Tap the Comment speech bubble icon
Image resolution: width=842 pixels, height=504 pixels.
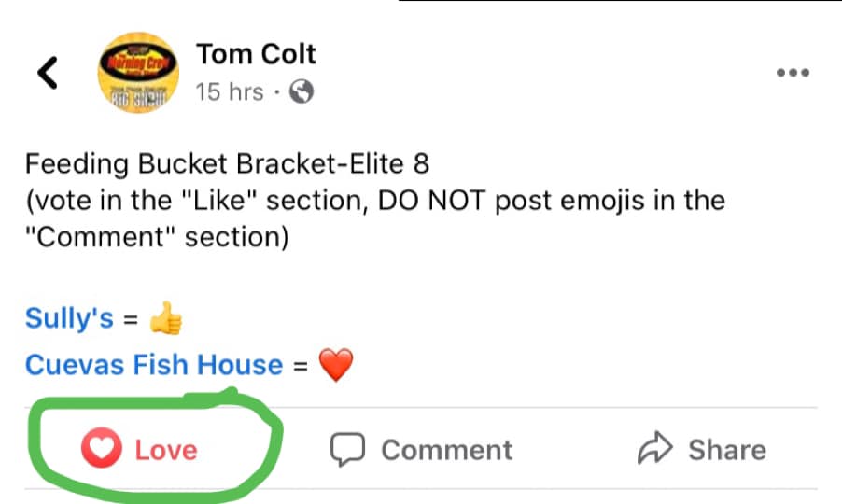[346, 451]
